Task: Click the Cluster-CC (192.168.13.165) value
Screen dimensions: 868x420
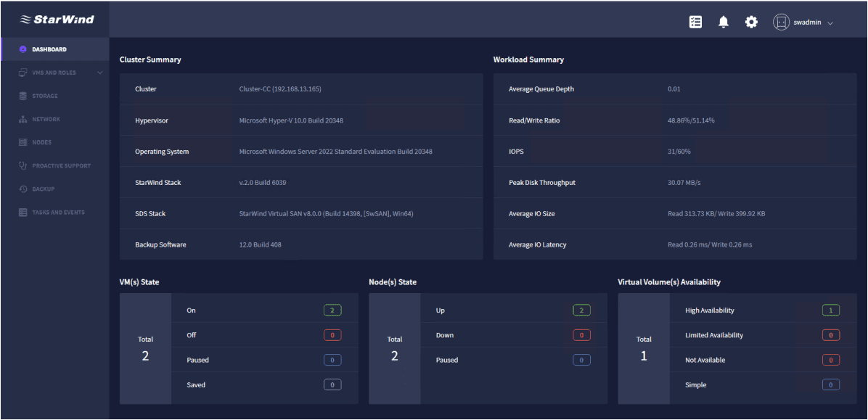Action: (280, 89)
